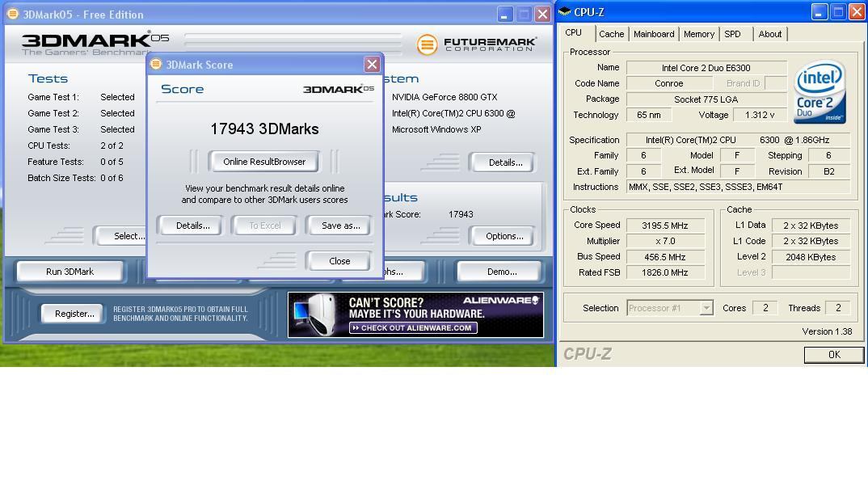Open the Online ResultBrowser
This screenshot has width=868, height=485.
coord(264,162)
